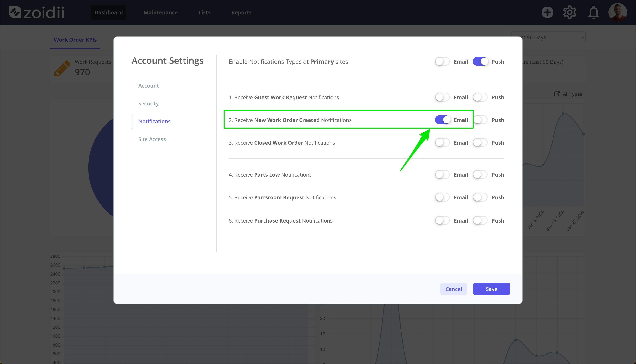Image resolution: width=636 pixels, height=364 pixels.
Task: Select the Security settings section
Action: pyautogui.click(x=149, y=104)
